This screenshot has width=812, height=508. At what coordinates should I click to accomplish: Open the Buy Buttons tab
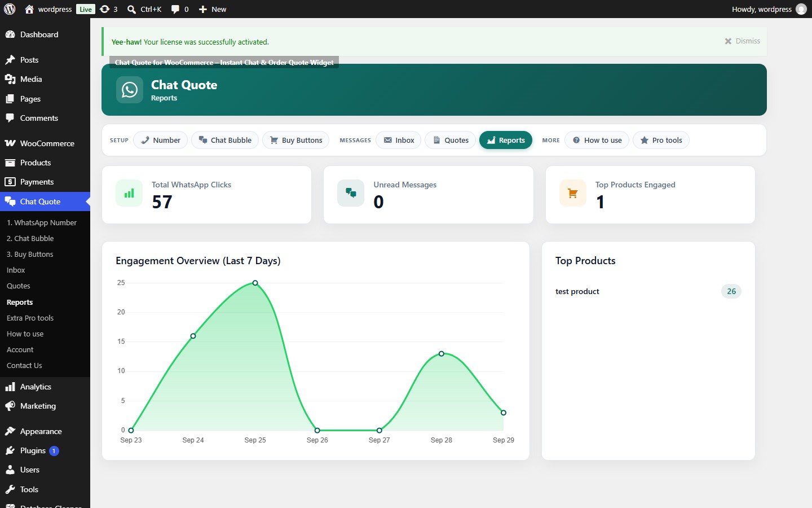[x=296, y=140]
